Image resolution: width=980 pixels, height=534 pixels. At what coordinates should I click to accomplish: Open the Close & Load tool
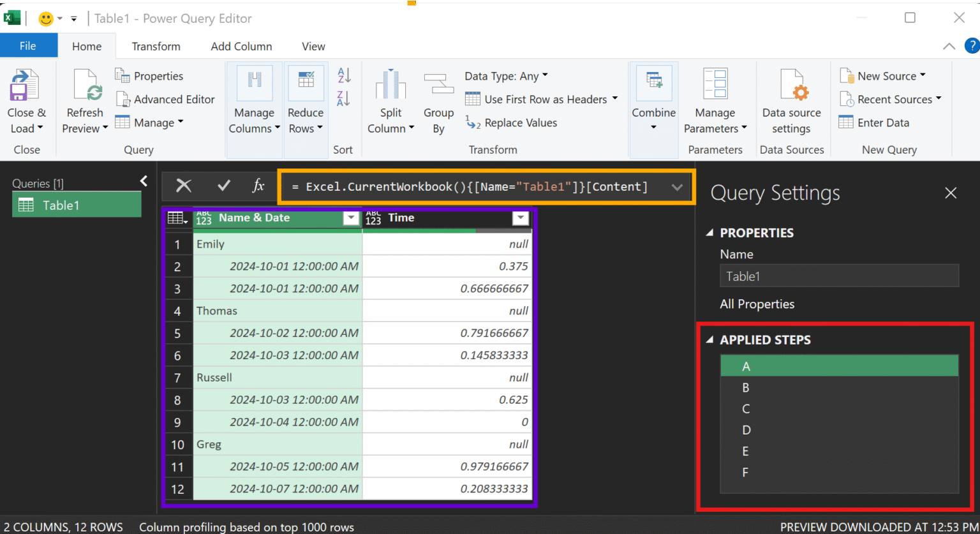coord(26,100)
